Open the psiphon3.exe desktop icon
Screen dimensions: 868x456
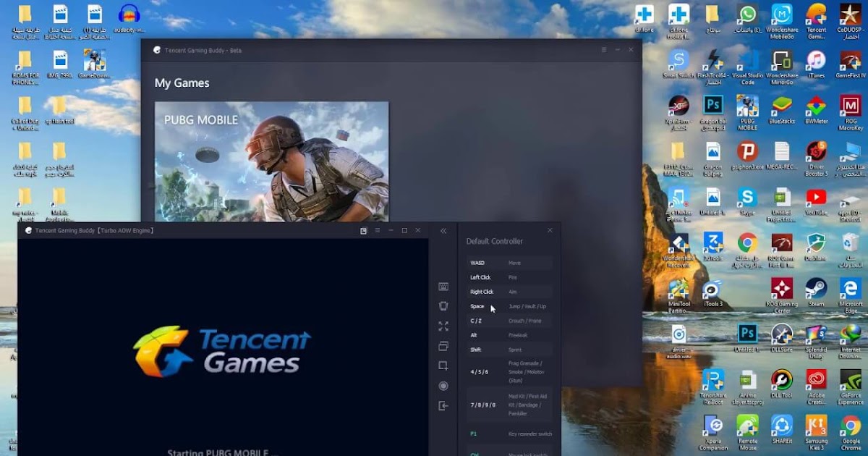(x=747, y=156)
